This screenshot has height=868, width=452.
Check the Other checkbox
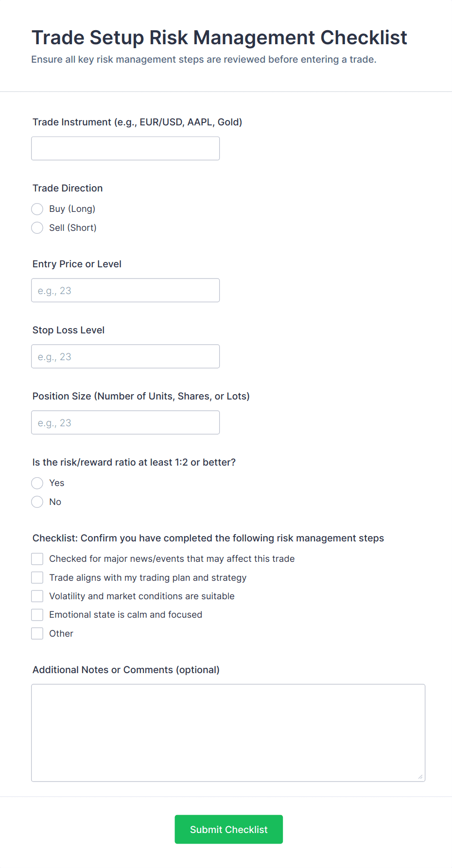[x=37, y=633]
